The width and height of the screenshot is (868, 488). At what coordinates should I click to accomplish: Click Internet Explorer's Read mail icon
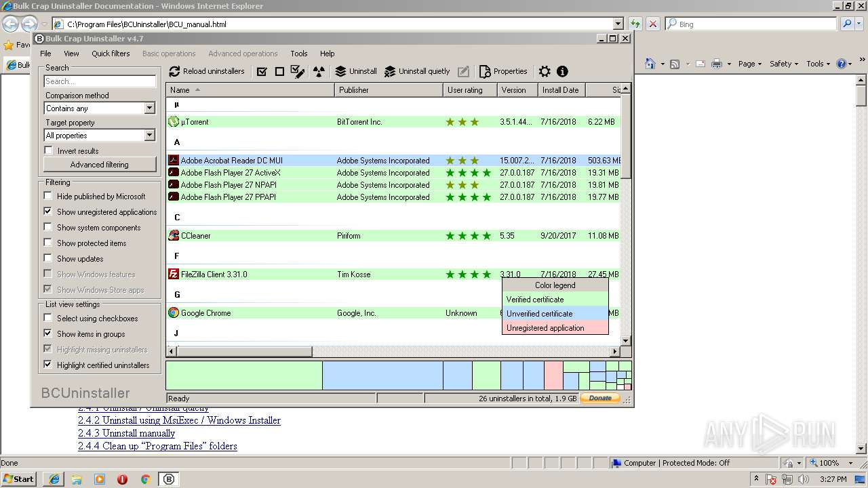point(700,64)
